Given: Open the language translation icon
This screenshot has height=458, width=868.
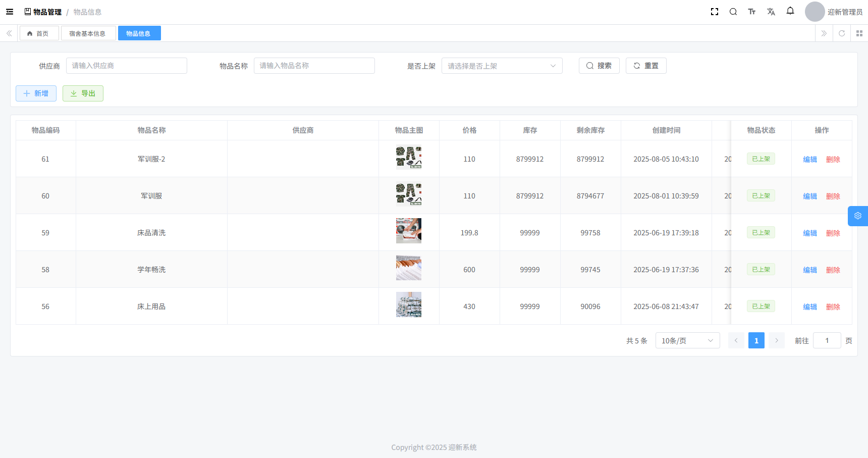Looking at the screenshot, I should (771, 12).
